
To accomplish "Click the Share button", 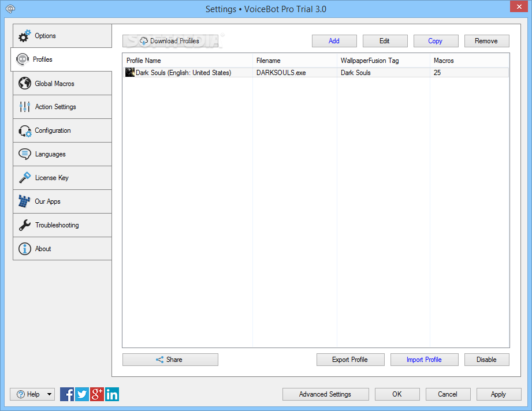I will click(170, 360).
